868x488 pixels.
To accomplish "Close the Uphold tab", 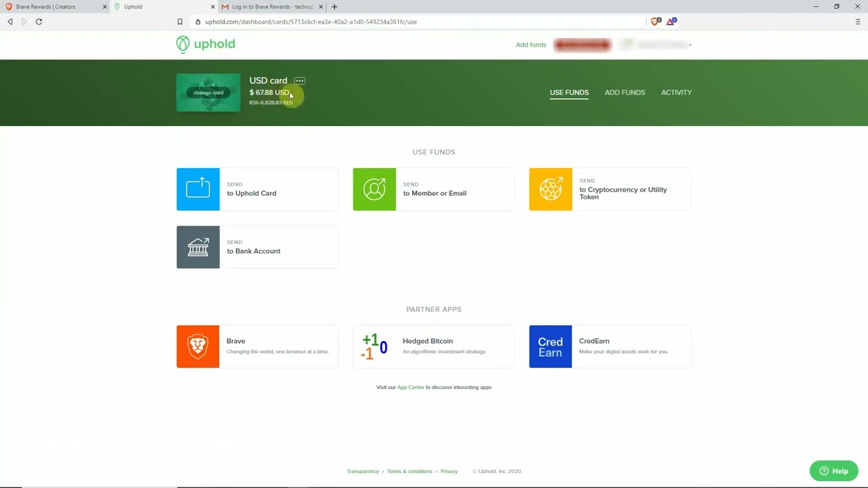I will pyautogui.click(x=213, y=7).
